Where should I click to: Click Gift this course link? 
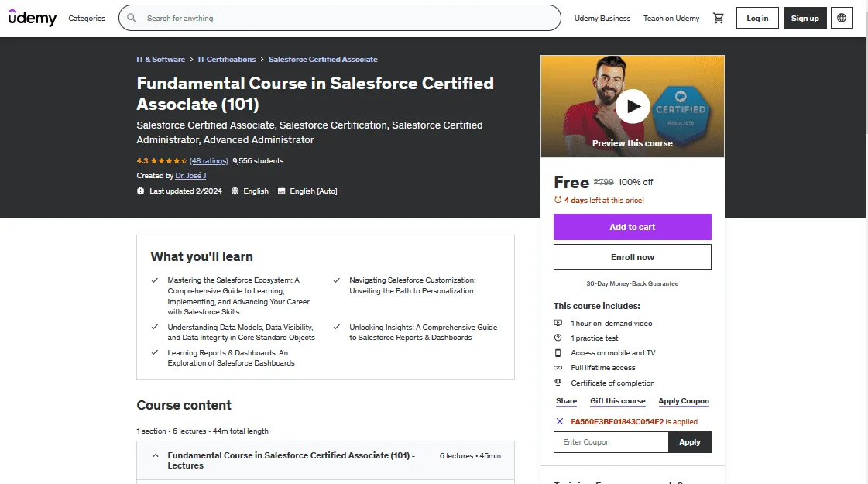[618, 401]
